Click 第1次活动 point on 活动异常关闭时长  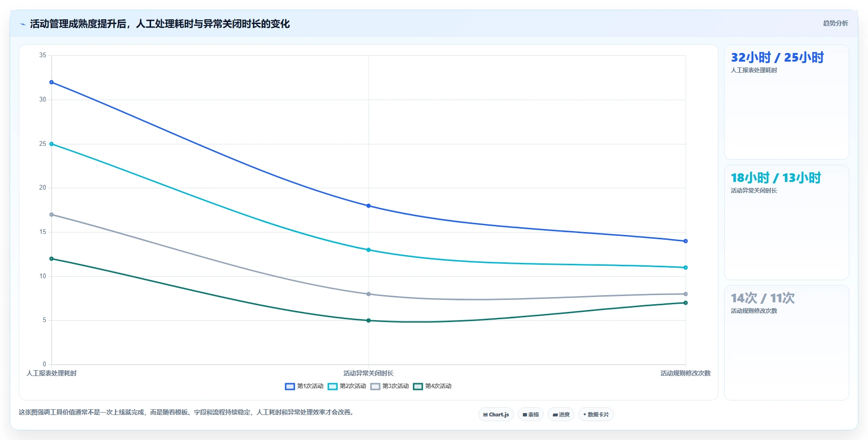[369, 206]
